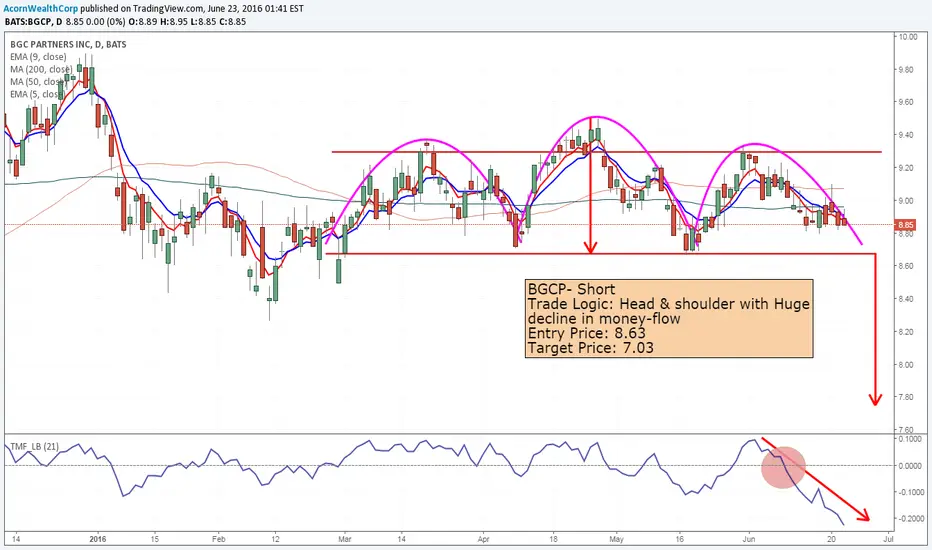Click the 9.60 price axis label

[907, 102]
